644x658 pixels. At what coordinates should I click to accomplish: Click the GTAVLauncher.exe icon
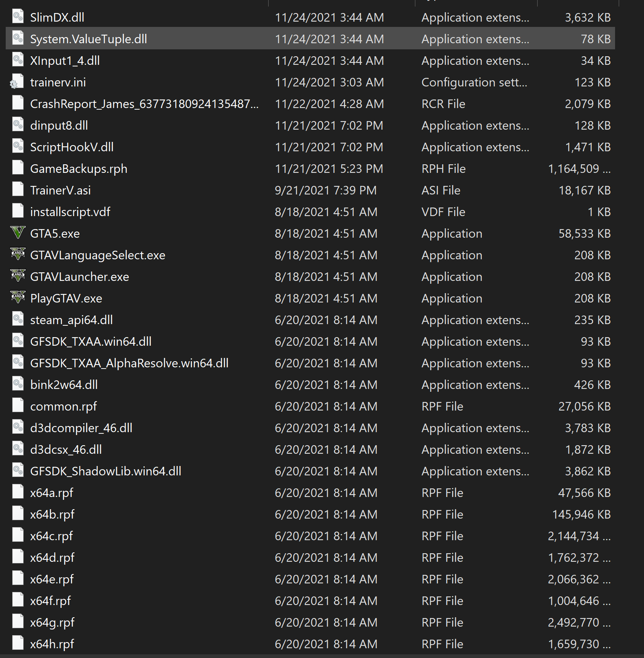point(18,276)
